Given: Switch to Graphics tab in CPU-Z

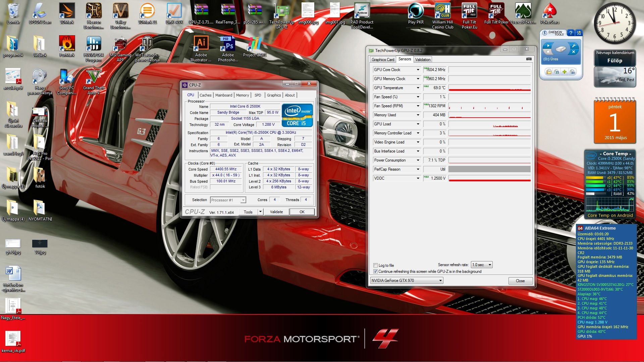Looking at the screenshot, I should 274,95.
